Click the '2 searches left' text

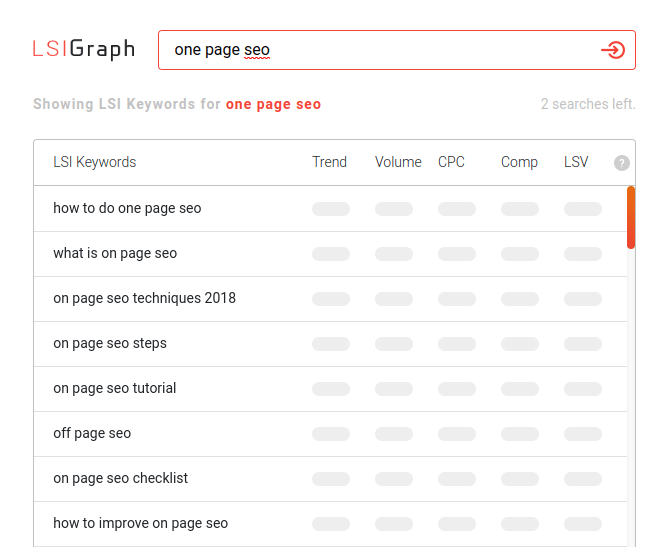[x=587, y=104]
